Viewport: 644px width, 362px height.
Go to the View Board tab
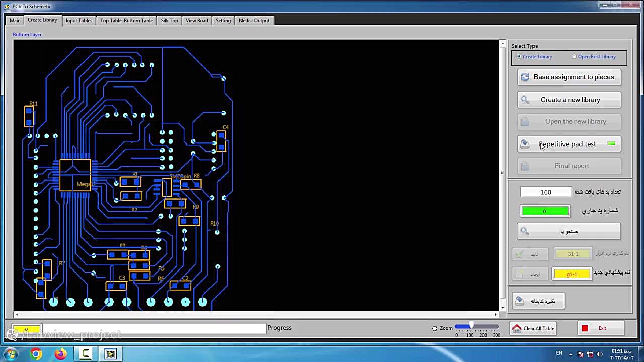click(197, 21)
